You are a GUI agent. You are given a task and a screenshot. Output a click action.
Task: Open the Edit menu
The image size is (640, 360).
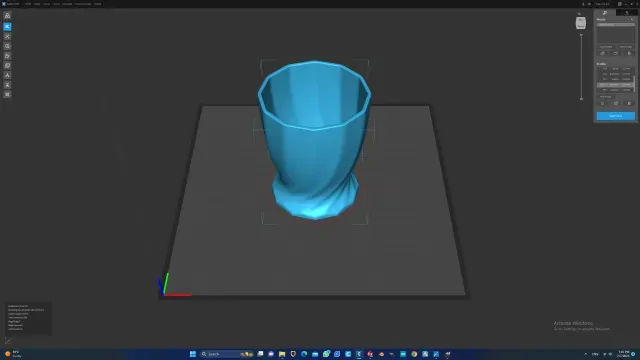point(37,4)
